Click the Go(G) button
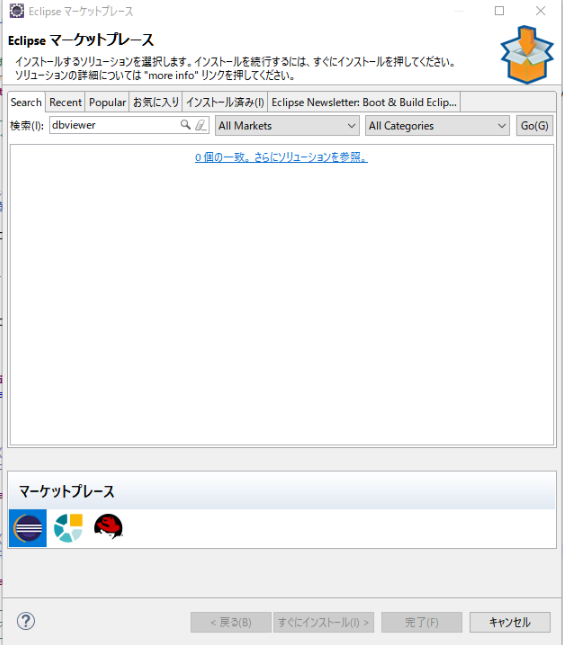Viewport: 563px width, 645px height. pyautogui.click(x=534, y=125)
